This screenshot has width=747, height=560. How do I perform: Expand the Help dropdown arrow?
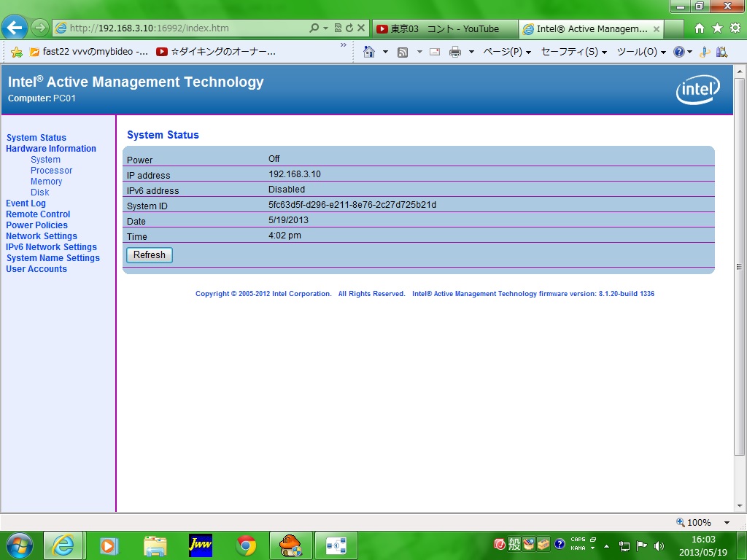(689, 52)
